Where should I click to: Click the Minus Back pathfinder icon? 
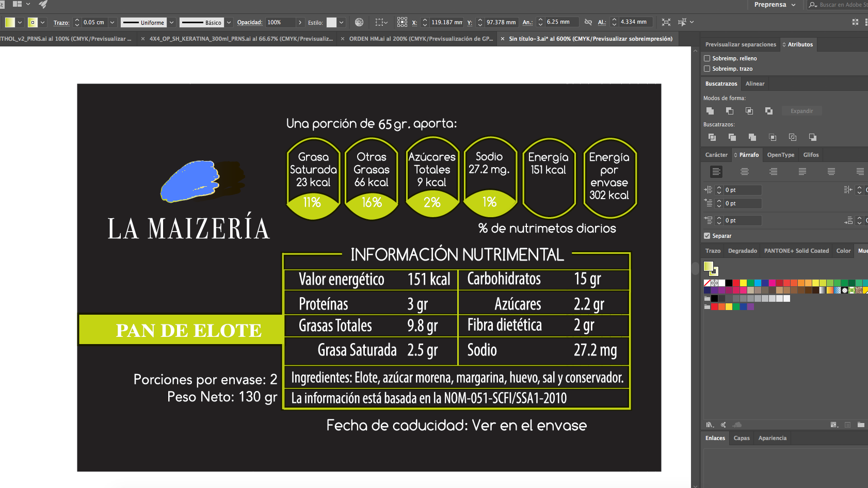(x=813, y=137)
